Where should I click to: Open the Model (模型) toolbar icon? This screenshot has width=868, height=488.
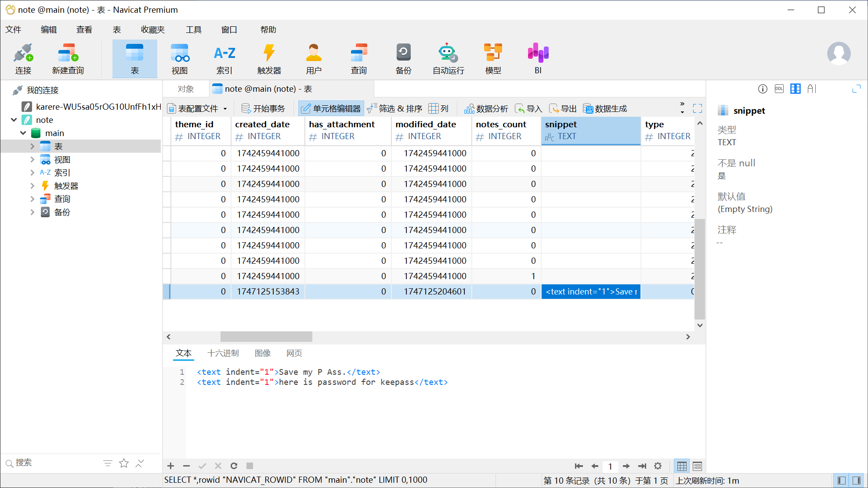coord(493,58)
